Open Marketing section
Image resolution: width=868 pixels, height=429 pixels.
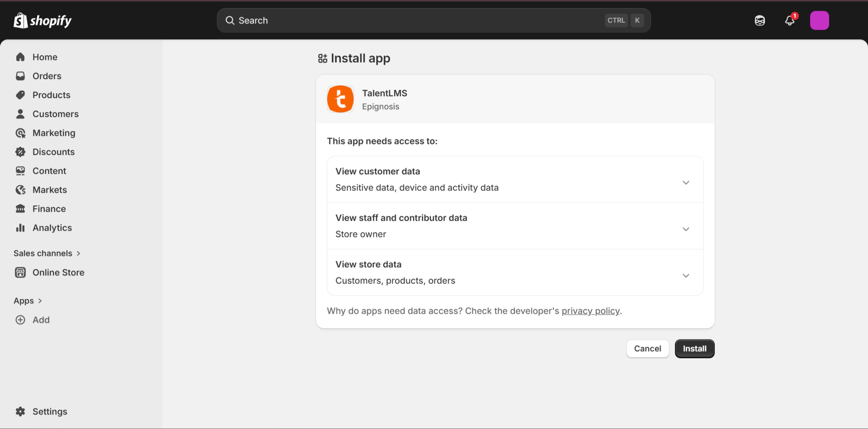pyautogui.click(x=54, y=133)
